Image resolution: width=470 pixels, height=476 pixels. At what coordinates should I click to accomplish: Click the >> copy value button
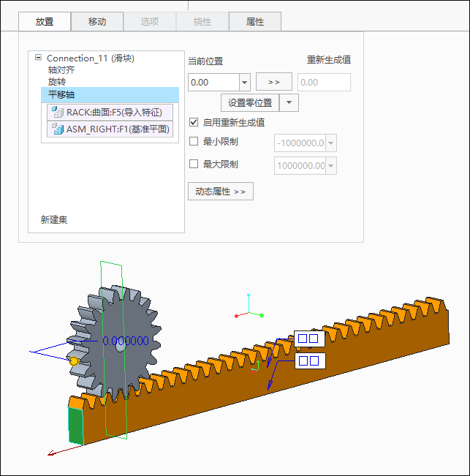click(x=274, y=82)
